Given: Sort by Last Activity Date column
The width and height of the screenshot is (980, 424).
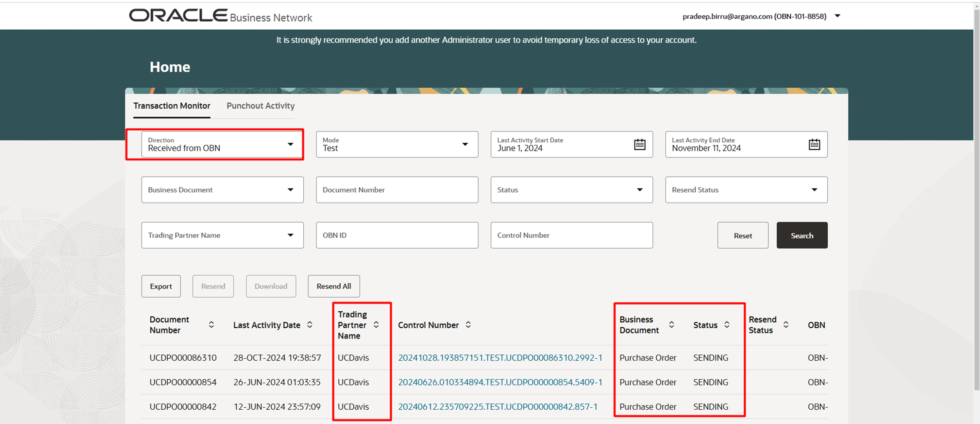Looking at the screenshot, I should pyautogui.click(x=310, y=325).
